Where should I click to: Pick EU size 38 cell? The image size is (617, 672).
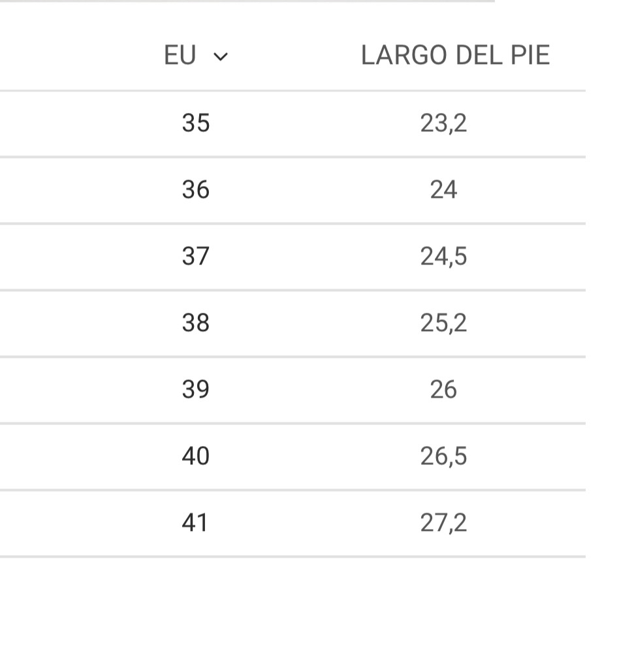pos(196,323)
